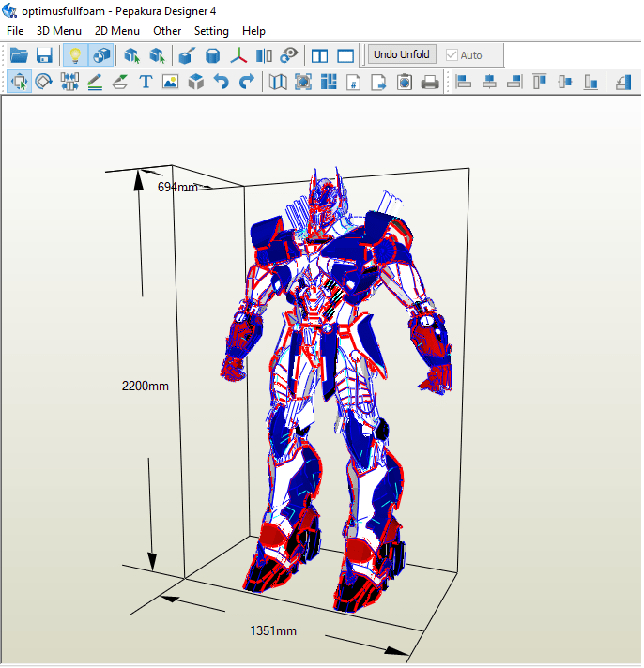Click the blue Undo arrow
The height and width of the screenshot is (668, 644).
pos(221,83)
